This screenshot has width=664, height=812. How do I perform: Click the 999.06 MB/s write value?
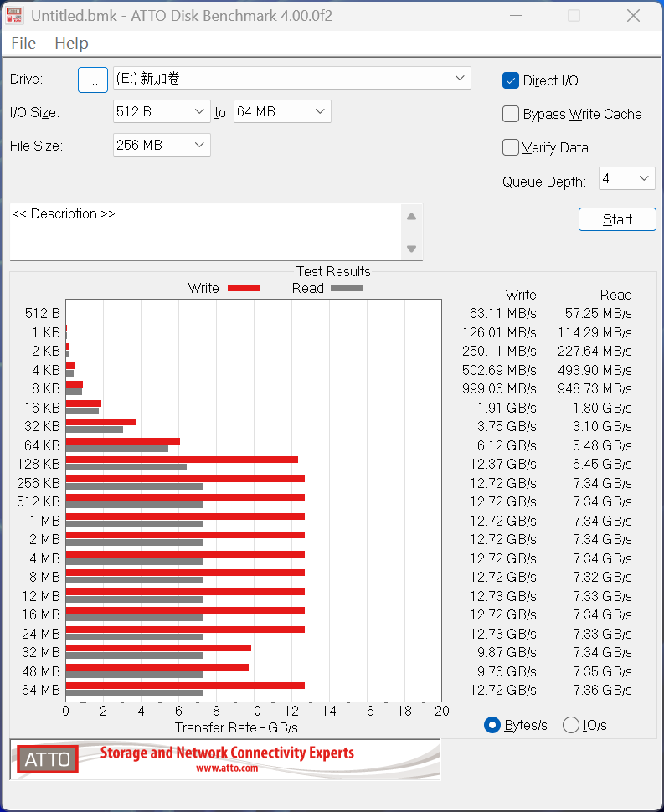[499, 389]
